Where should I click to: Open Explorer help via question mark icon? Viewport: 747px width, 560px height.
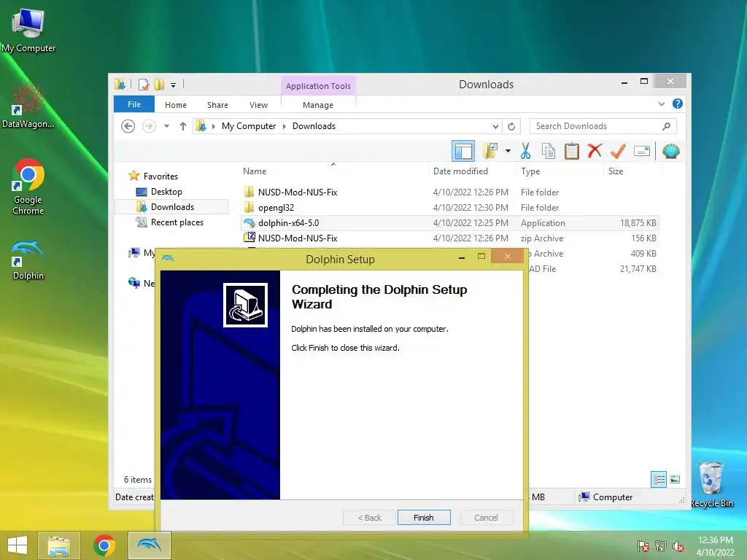(678, 104)
